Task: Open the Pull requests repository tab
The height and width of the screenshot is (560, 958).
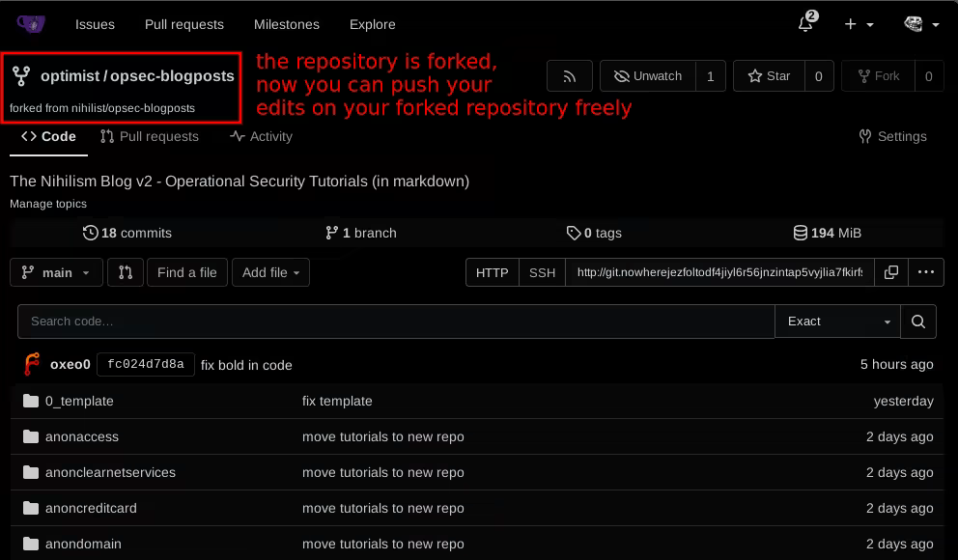Action: click(x=150, y=137)
